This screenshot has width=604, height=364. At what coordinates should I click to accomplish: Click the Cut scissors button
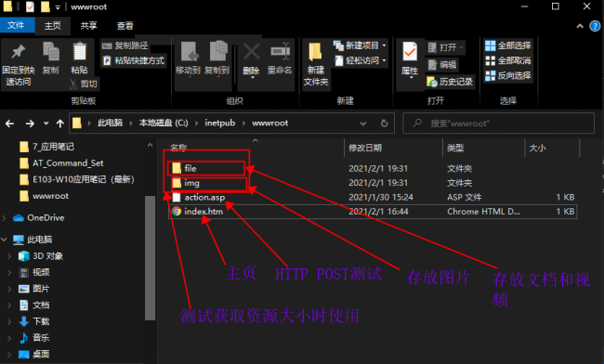84,84
